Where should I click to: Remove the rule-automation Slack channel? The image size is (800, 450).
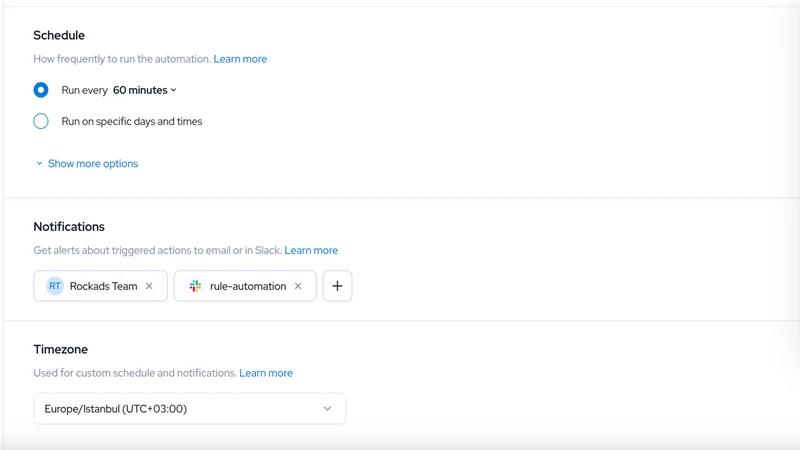(298, 286)
